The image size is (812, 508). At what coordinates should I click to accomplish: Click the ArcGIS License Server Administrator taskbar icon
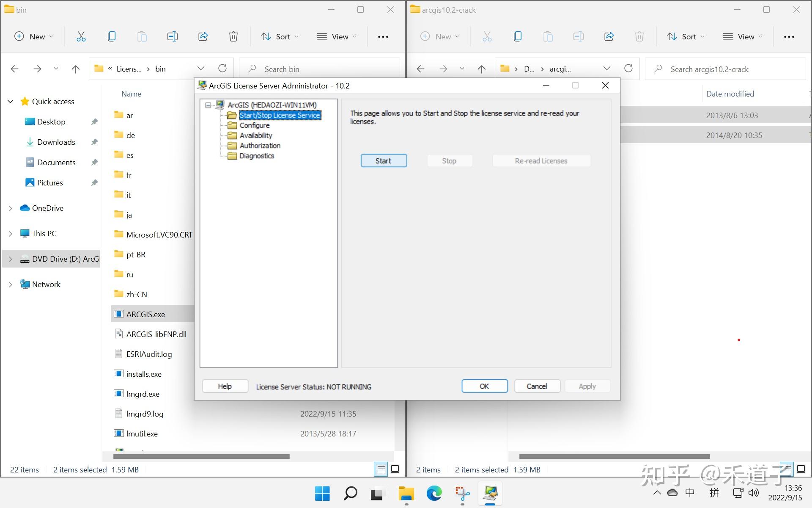(490, 493)
